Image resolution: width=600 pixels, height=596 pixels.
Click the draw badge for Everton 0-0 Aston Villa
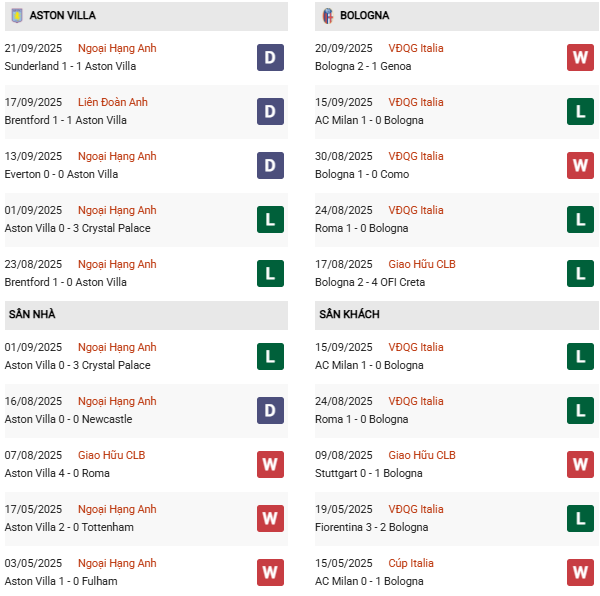pos(270,166)
